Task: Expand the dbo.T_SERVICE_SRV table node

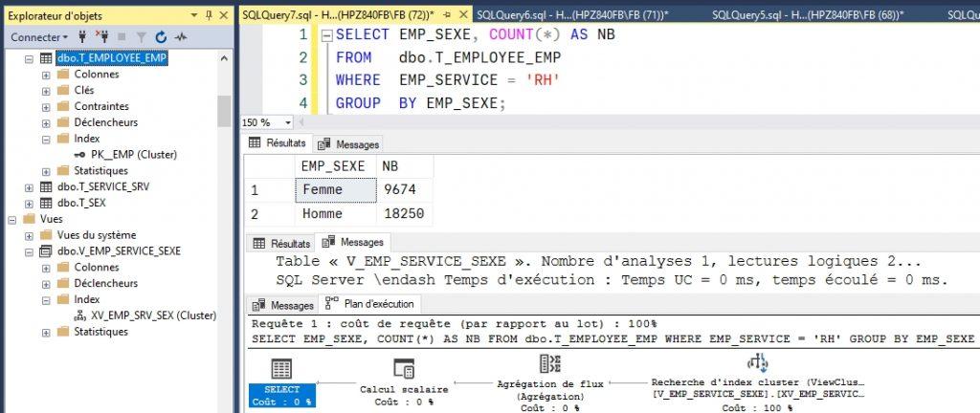Action: click(x=29, y=186)
